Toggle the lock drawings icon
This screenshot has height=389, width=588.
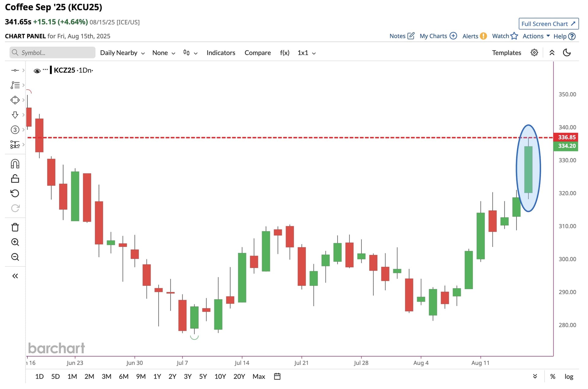pyautogui.click(x=15, y=179)
